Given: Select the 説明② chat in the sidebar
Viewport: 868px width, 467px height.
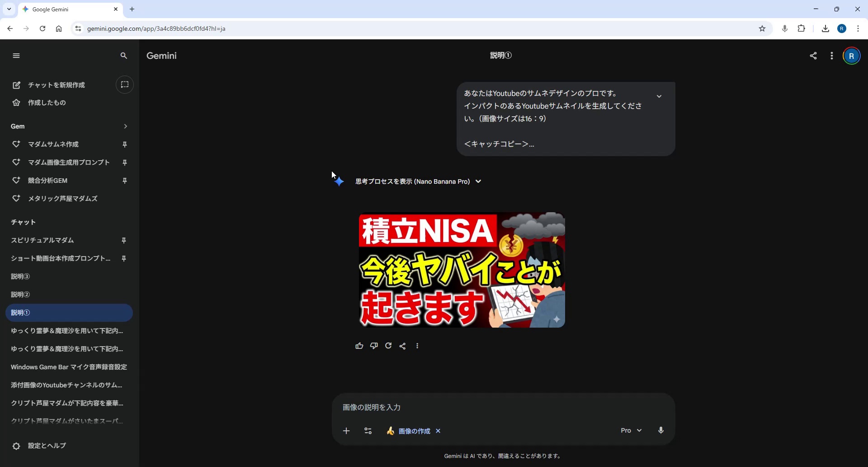Looking at the screenshot, I should (x=20, y=295).
